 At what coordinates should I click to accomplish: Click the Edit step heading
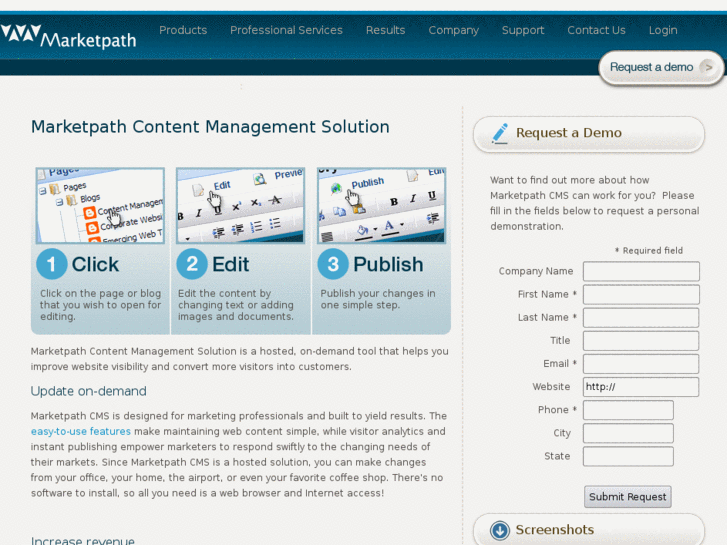point(230,264)
